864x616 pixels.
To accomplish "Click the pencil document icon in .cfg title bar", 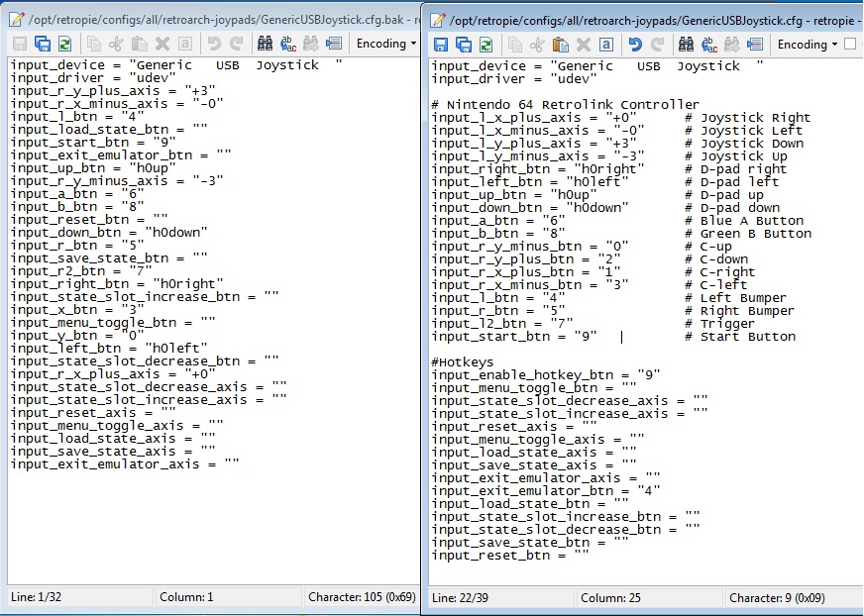I will [438, 21].
